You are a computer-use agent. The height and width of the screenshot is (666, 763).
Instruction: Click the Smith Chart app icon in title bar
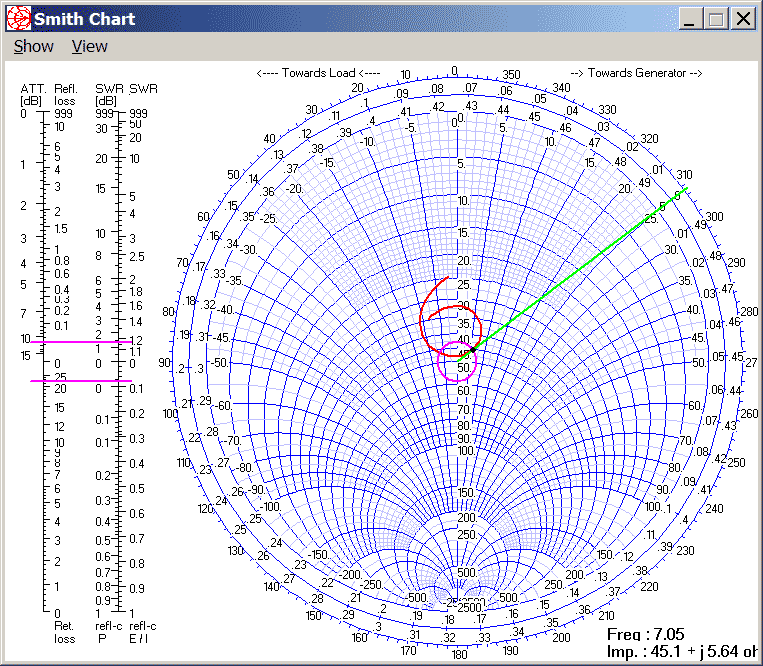point(18,18)
